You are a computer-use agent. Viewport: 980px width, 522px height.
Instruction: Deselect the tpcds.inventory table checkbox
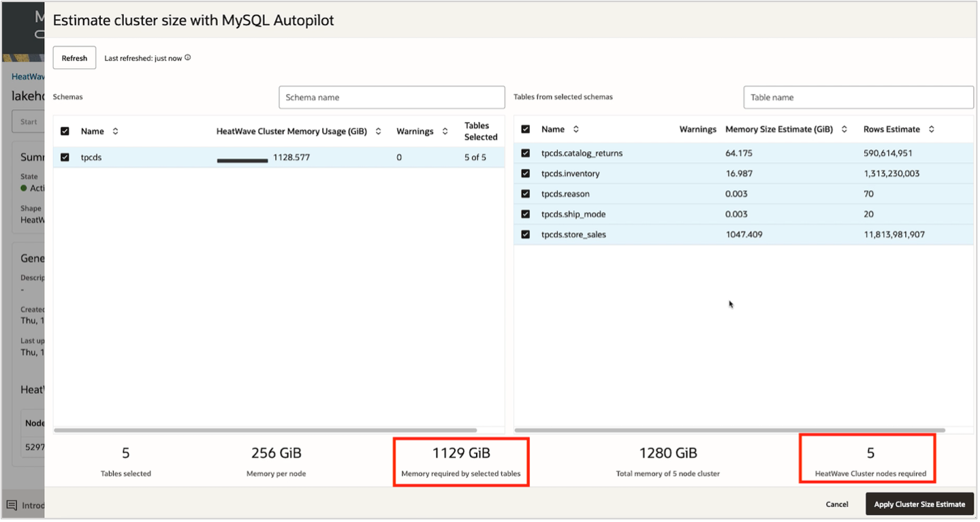coord(526,173)
